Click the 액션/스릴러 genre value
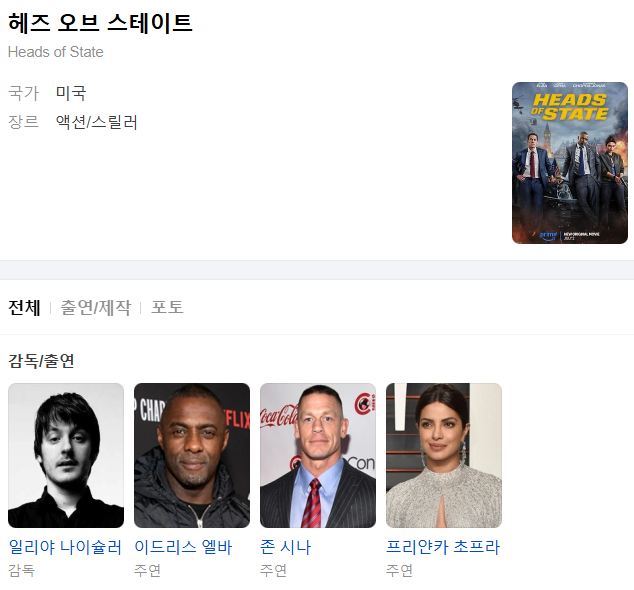The image size is (634, 590). 97,122
